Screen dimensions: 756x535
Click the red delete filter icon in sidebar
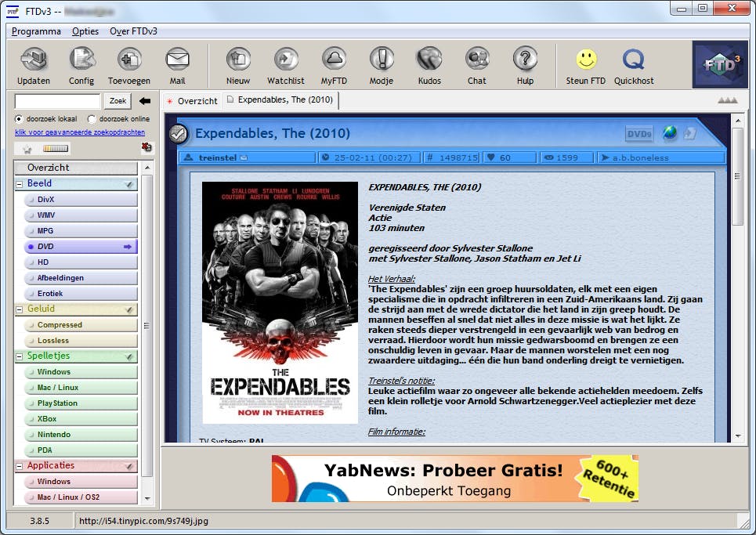click(x=146, y=147)
